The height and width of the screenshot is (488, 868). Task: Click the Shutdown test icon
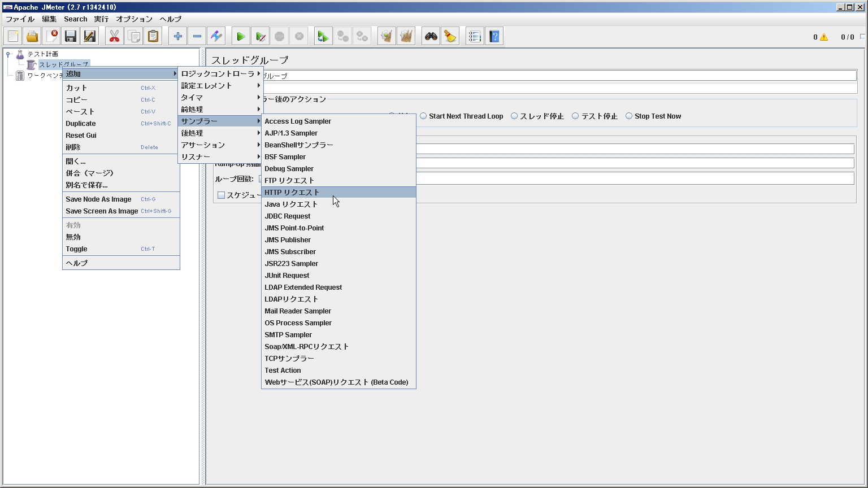point(299,37)
